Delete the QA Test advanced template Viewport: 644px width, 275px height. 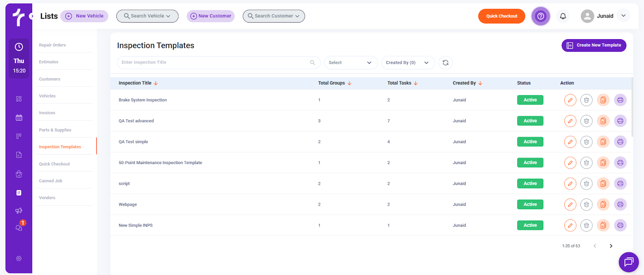point(586,121)
